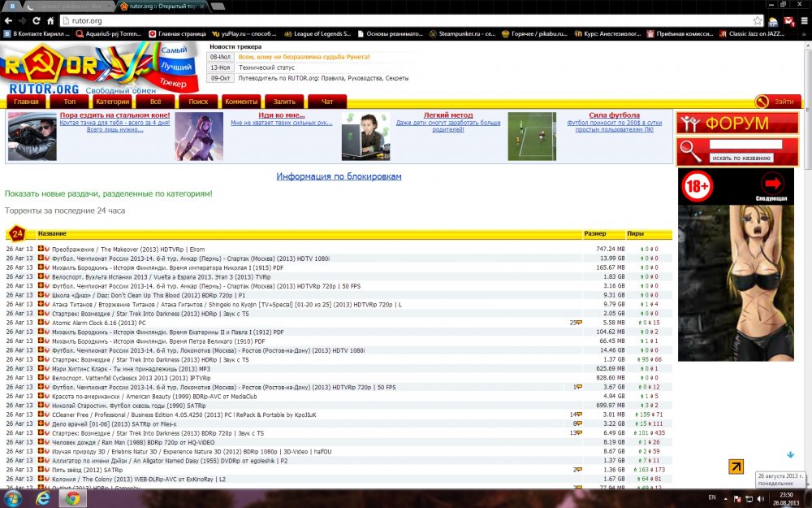Open the Топ menu tab

(x=70, y=102)
